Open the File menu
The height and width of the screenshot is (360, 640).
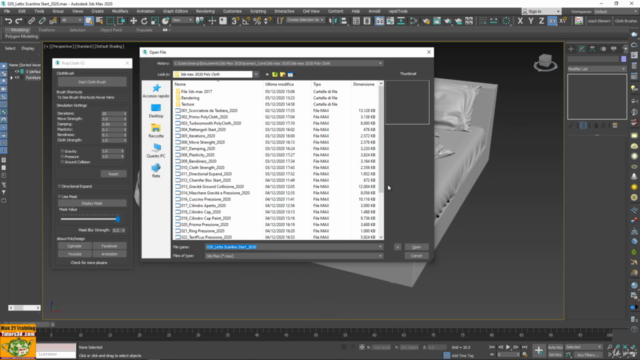point(7,11)
